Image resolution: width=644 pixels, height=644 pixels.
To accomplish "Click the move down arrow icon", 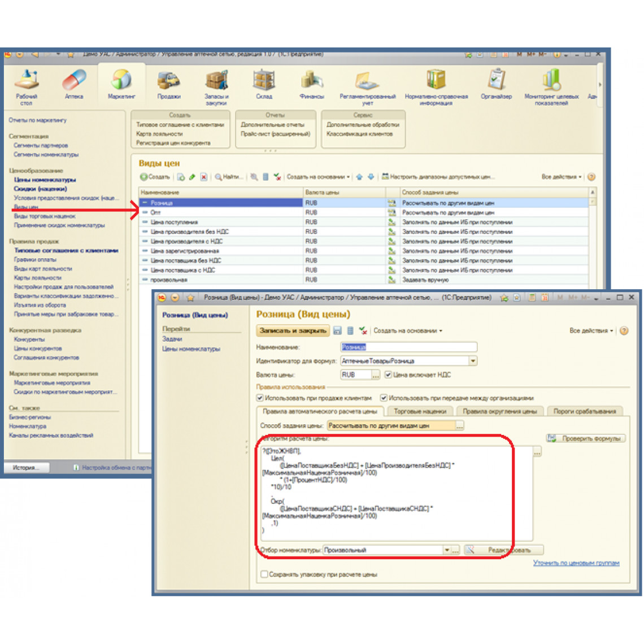I will [x=371, y=177].
